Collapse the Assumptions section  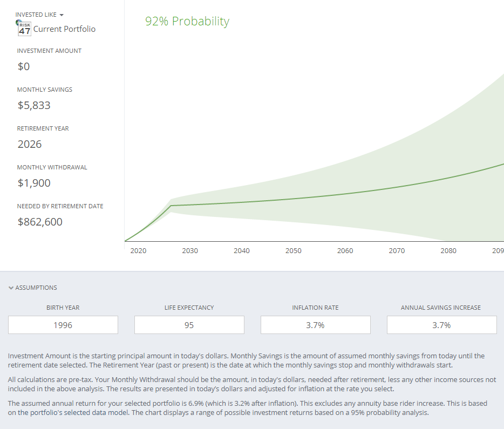click(x=33, y=288)
